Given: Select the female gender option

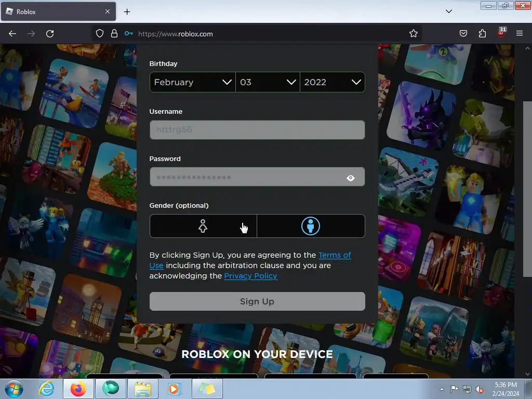Looking at the screenshot, I should pos(203,226).
